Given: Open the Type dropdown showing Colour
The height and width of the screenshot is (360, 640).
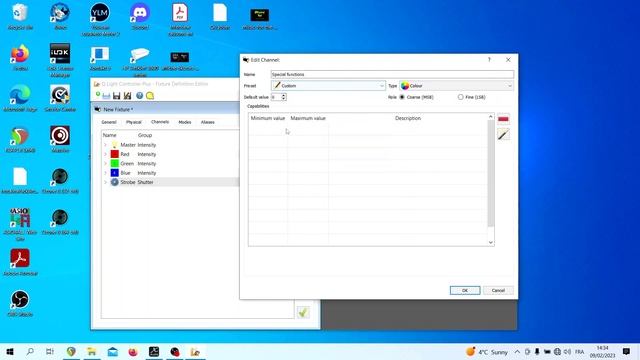Looking at the screenshot, I should click(x=456, y=86).
